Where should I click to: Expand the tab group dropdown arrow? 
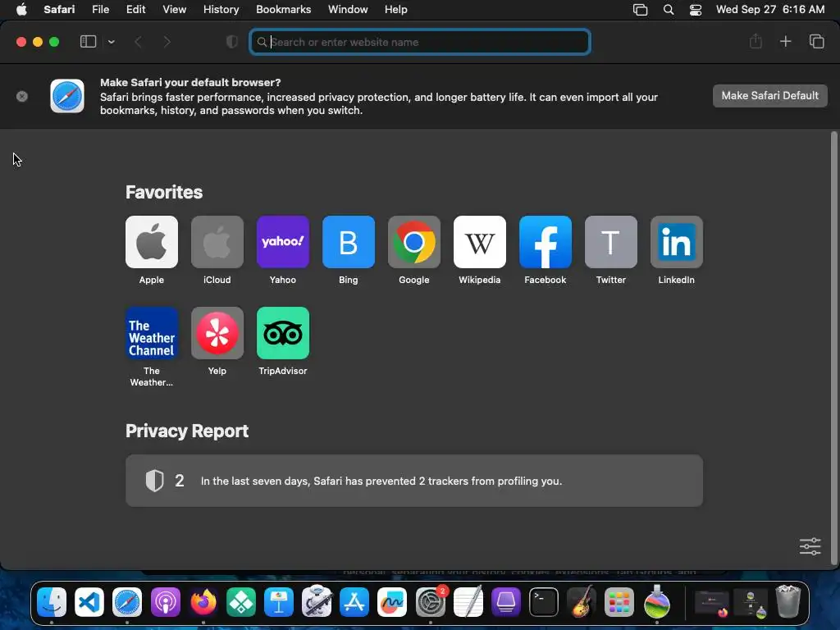pos(112,42)
